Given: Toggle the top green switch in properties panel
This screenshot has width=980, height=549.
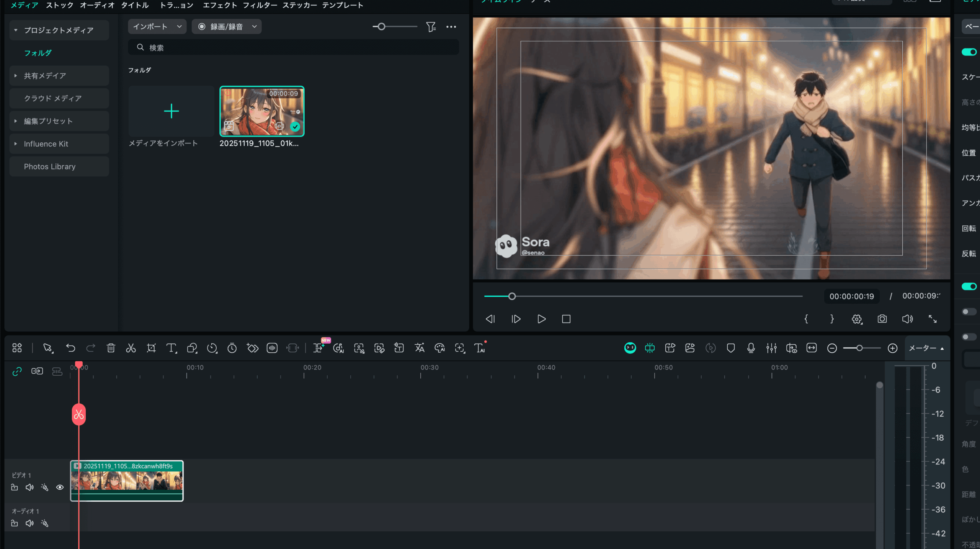Looking at the screenshot, I should [x=969, y=52].
